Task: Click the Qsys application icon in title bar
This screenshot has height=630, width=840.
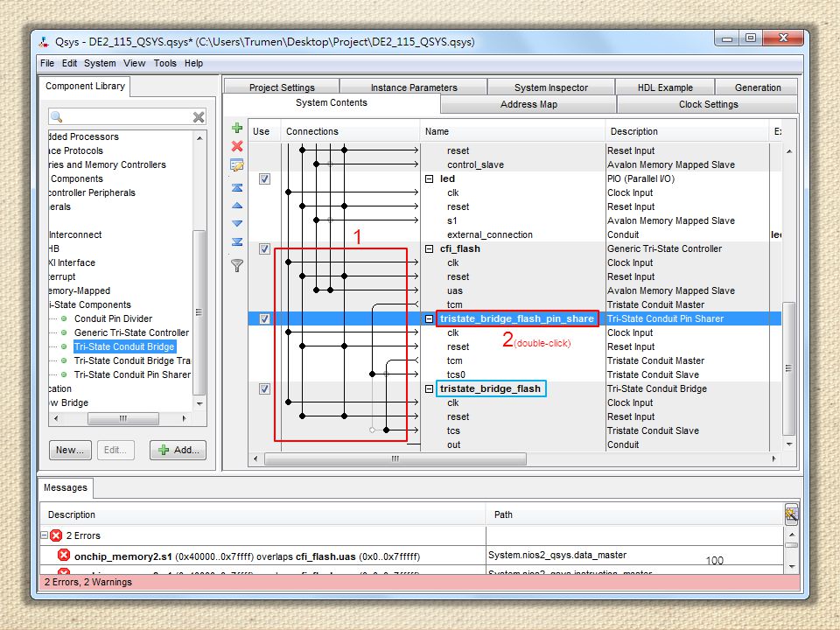Action: click(45, 42)
